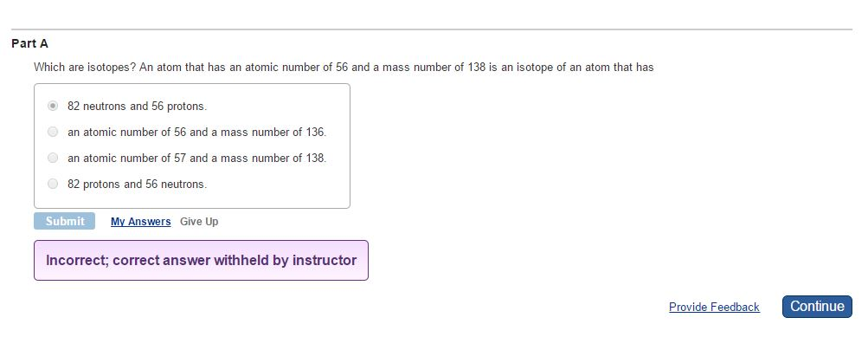The image size is (868, 350).
Task: Open the My Answers link
Action: [x=140, y=222]
